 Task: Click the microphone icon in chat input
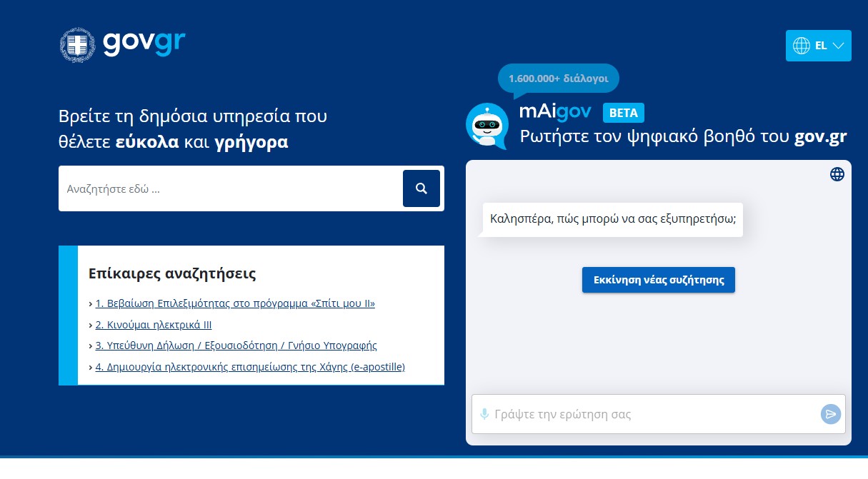point(484,414)
